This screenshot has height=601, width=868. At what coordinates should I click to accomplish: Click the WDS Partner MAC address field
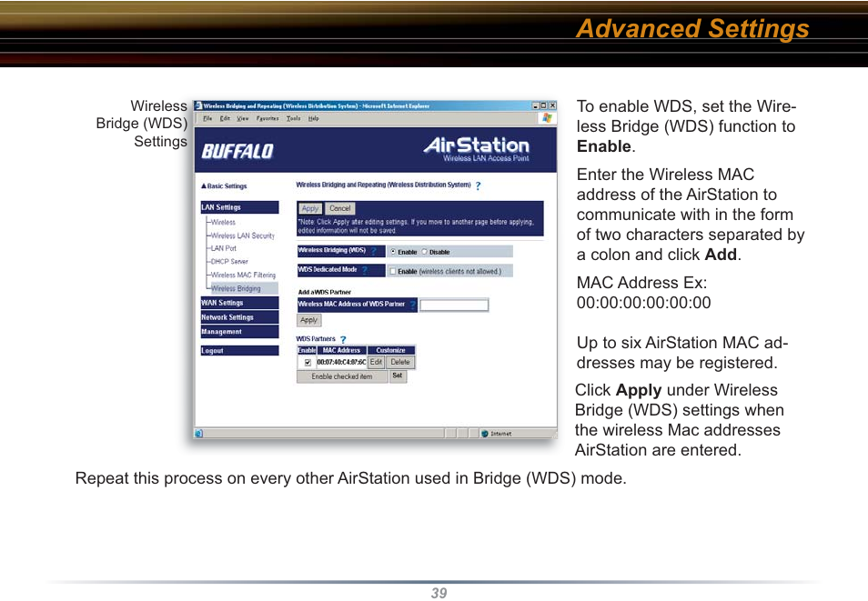[454, 305]
